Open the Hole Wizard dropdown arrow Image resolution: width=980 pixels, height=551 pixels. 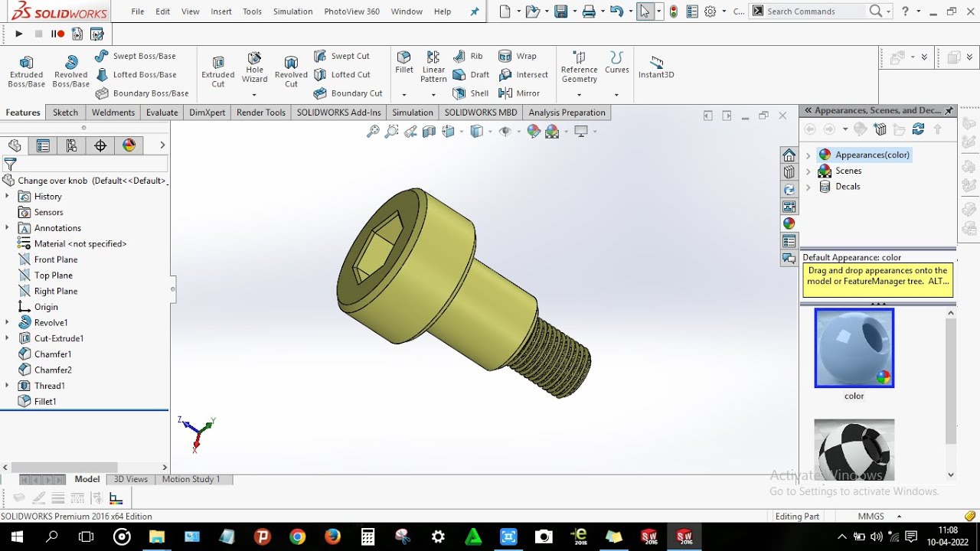(254, 95)
